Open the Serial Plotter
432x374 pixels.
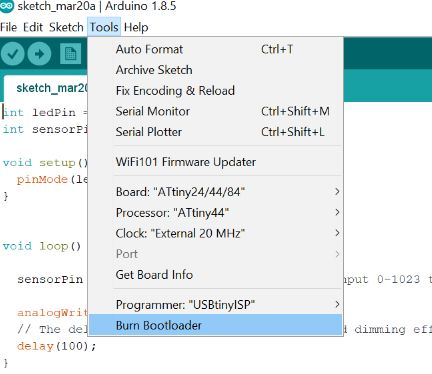point(215,132)
